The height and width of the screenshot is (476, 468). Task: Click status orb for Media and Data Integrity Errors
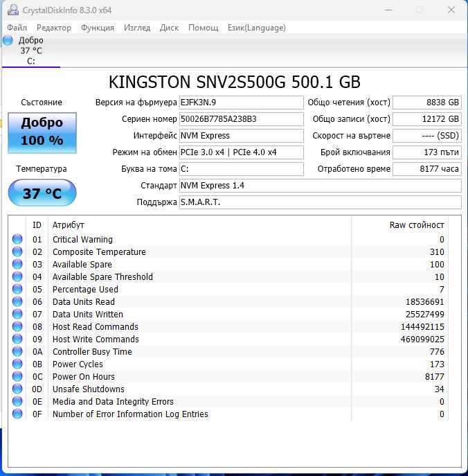coord(17,401)
